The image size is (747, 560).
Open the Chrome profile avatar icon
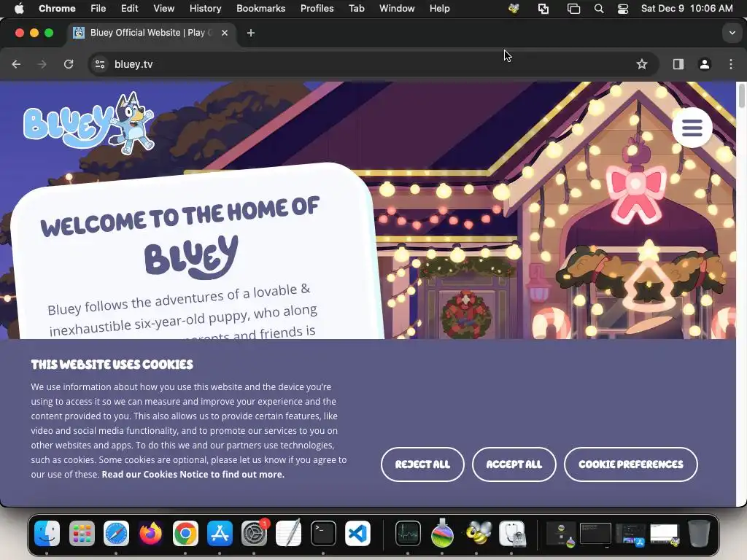click(705, 64)
